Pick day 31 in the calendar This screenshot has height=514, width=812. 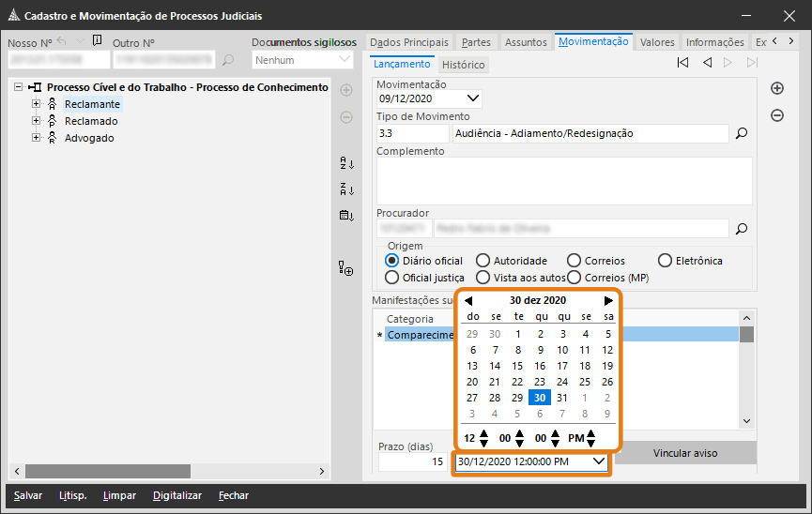[x=562, y=397]
